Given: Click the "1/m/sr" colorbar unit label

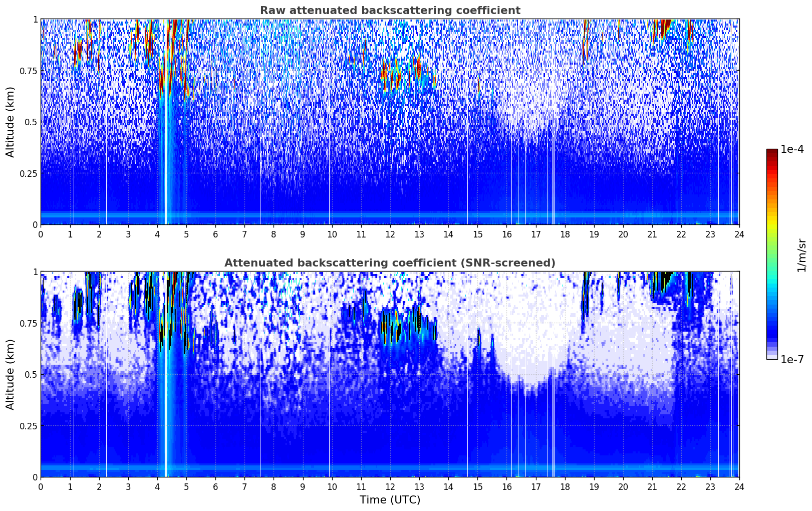Looking at the screenshot, I should pyautogui.click(x=801, y=254).
